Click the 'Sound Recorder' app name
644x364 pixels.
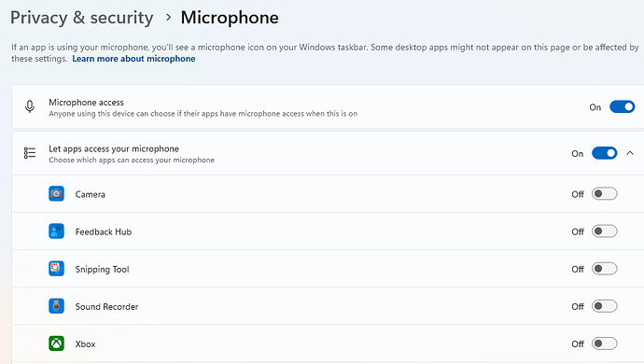point(106,306)
